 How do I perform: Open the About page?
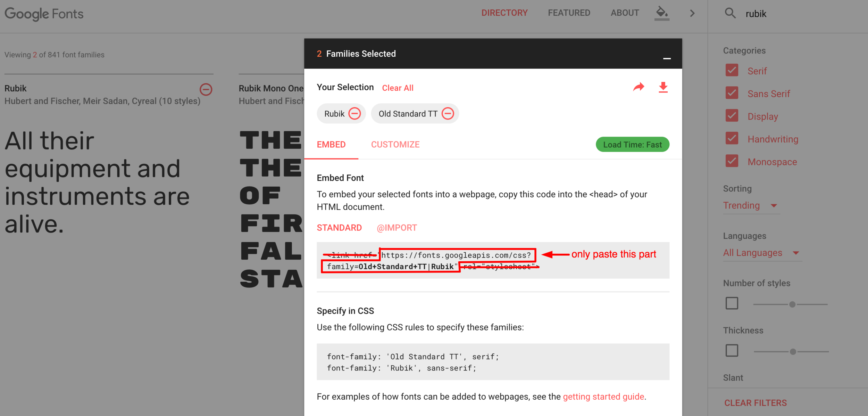pyautogui.click(x=625, y=13)
